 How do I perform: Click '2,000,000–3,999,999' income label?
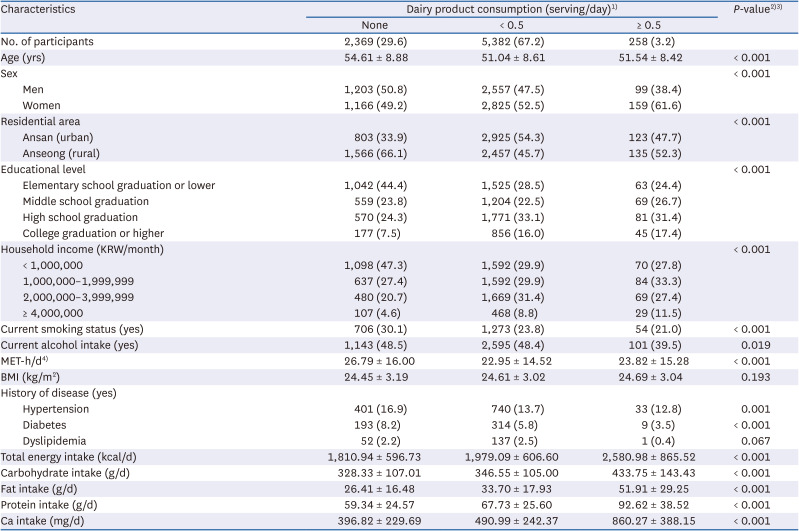(x=78, y=297)
